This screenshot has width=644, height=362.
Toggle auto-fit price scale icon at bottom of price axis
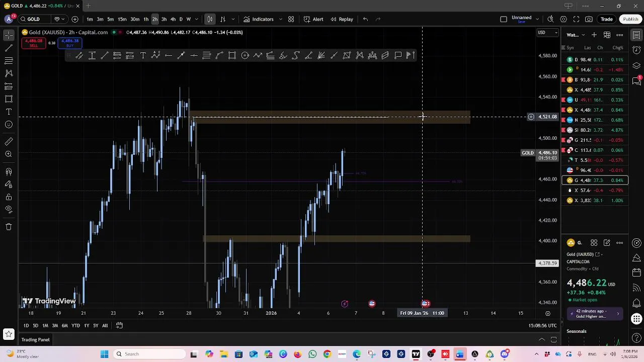click(547, 313)
